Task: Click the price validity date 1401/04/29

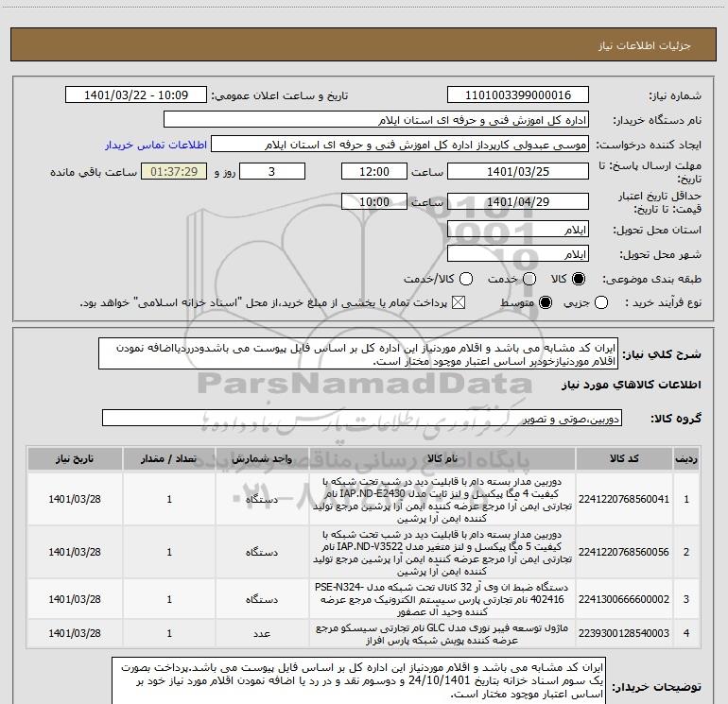Action: click(518, 201)
